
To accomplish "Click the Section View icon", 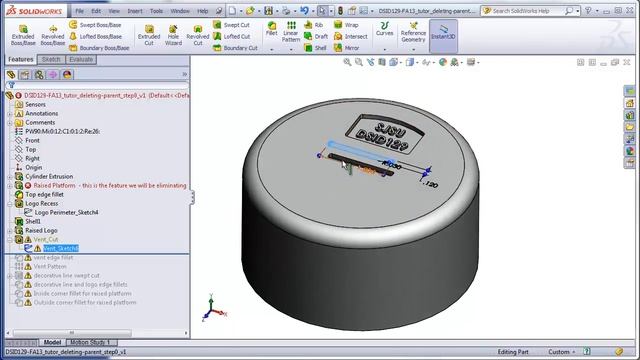I will click(x=382, y=62).
